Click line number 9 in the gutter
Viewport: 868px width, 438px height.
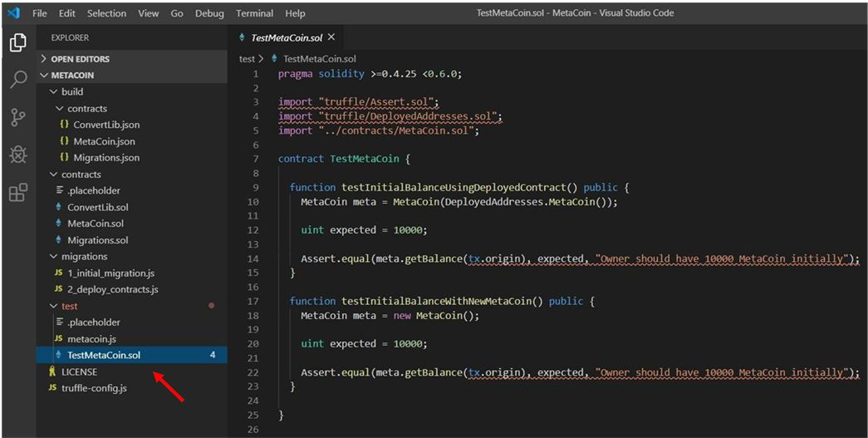point(254,188)
